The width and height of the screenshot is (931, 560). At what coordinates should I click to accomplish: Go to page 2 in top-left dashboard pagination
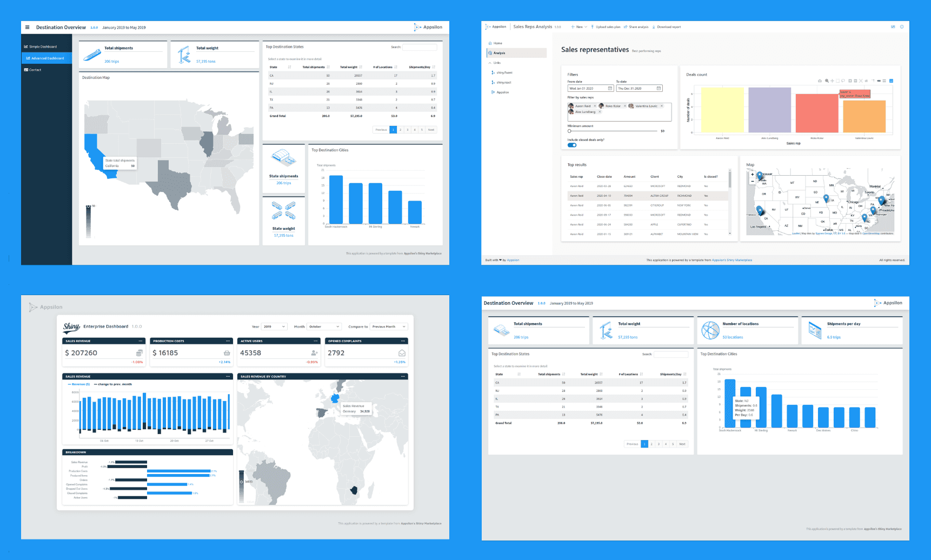coord(400,130)
